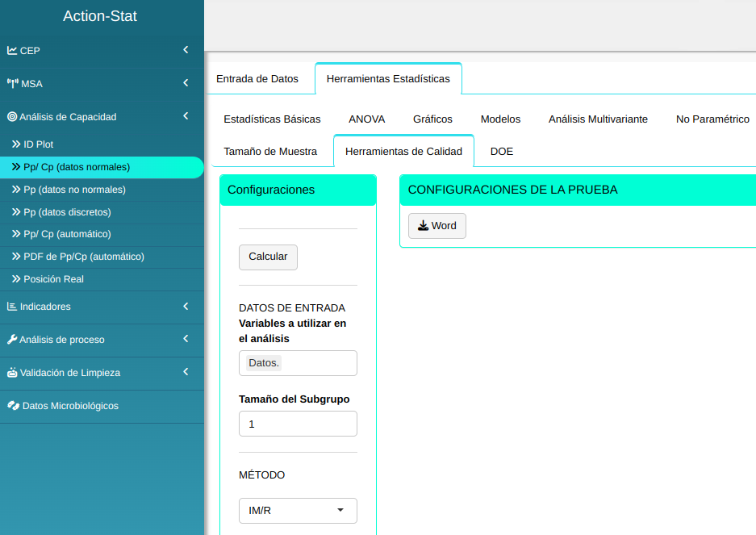The height and width of the screenshot is (535, 756).
Task: Click the Datos Microbiológicos pills icon
Action: click(13, 406)
